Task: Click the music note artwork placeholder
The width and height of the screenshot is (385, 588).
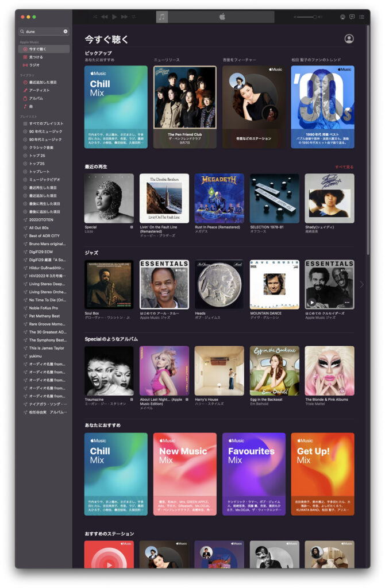Action: [x=161, y=17]
